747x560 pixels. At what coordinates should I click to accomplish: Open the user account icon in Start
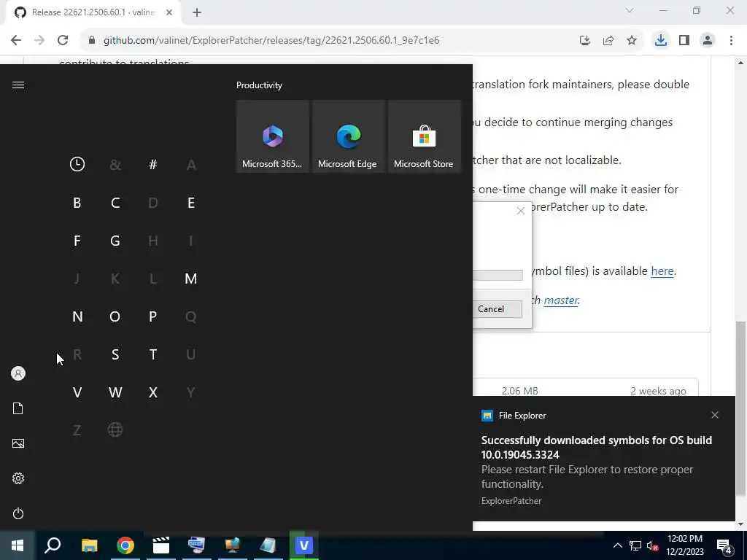point(18,373)
